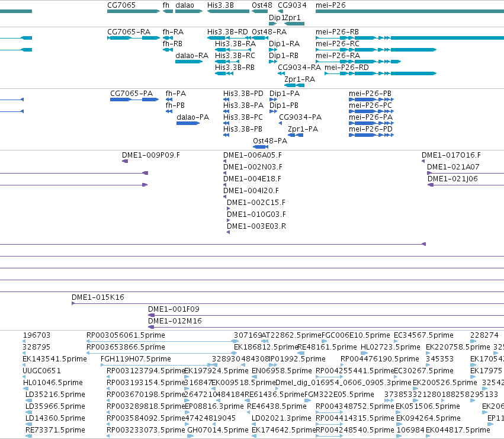504x439 pixels.
Task: Select the His3.3B-PC protein label
Action: point(243,117)
